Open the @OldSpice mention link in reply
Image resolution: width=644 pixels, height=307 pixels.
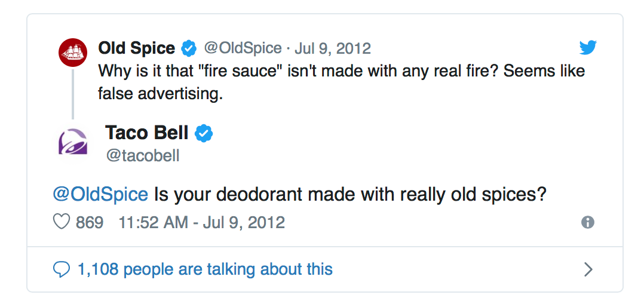click(100, 194)
